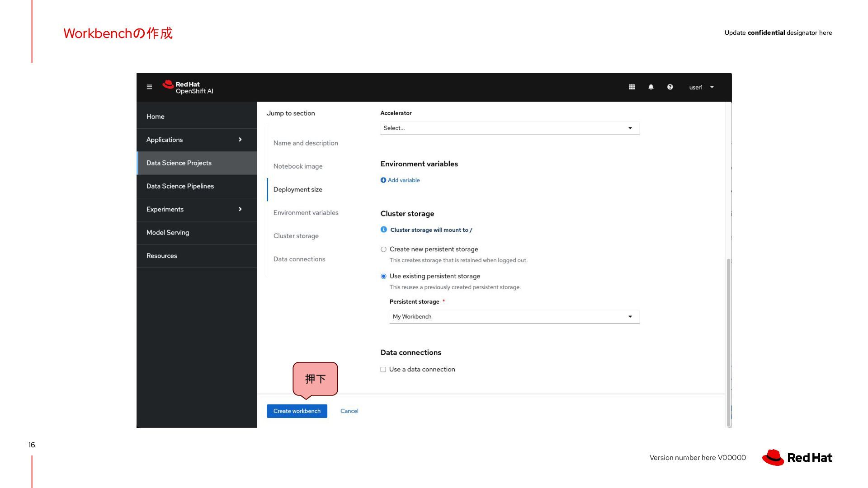Open the notifications bell
Viewport: 868px width, 488px height.
tap(651, 87)
